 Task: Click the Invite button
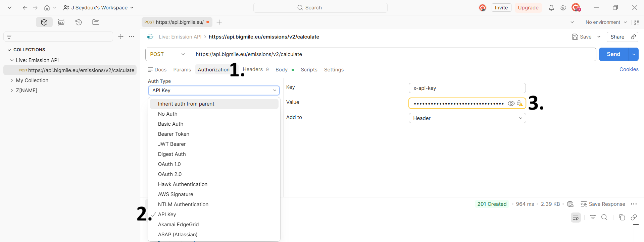click(501, 8)
